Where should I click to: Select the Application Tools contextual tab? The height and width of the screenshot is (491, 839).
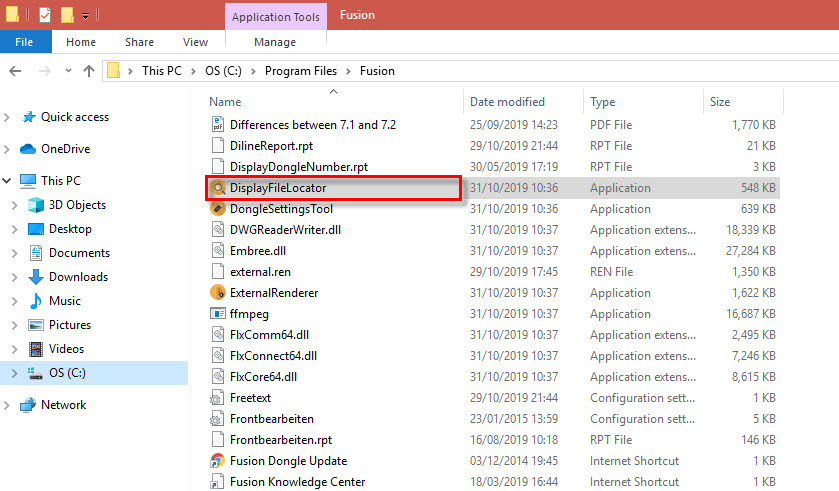pyautogui.click(x=276, y=17)
